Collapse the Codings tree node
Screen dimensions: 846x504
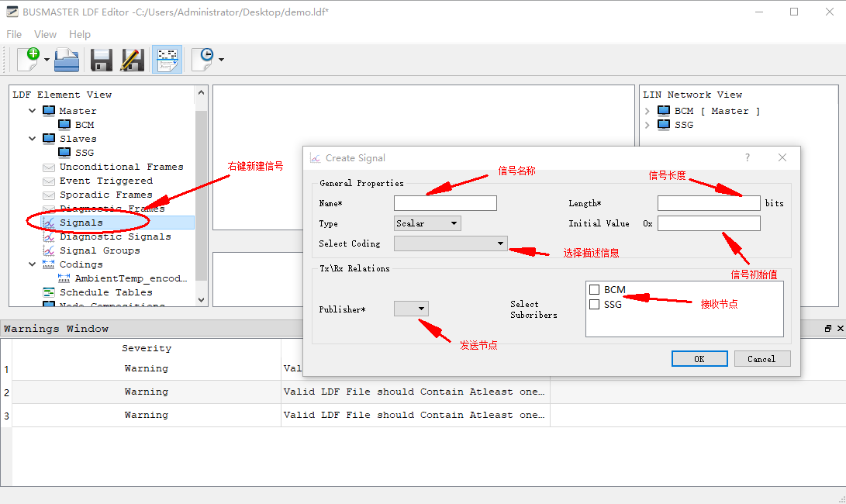click(x=33, y=264)
